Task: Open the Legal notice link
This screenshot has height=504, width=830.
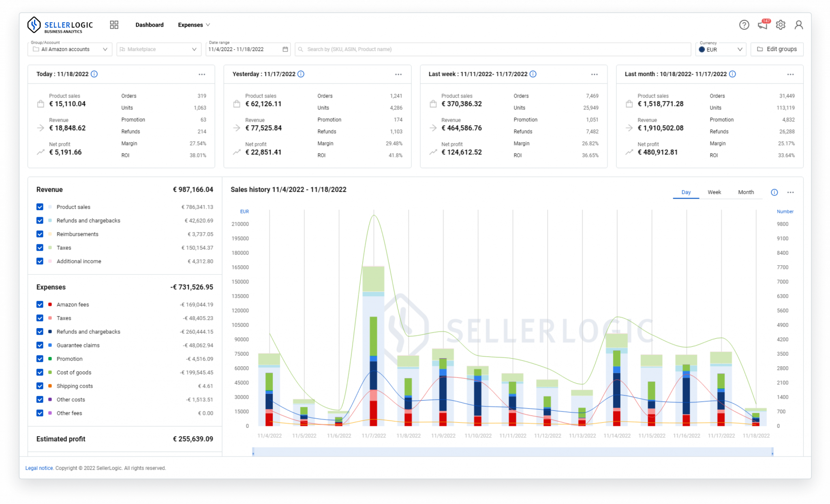Action: coord(39,468)
